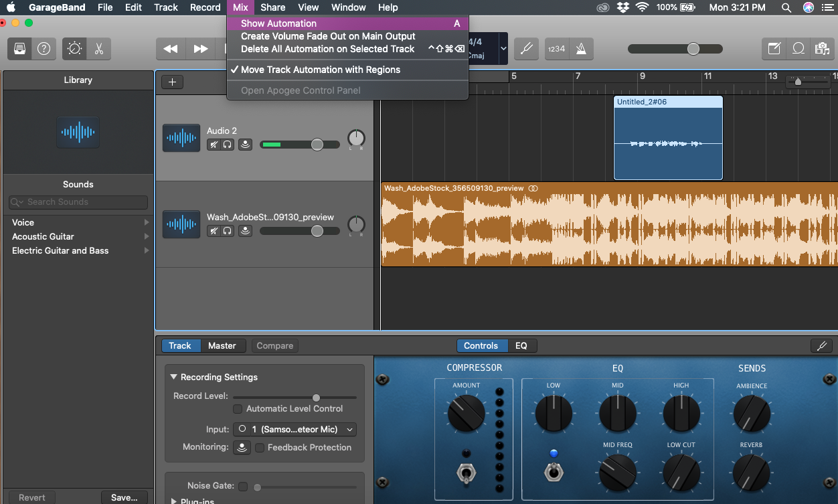Switch to the EQ tab
Image resolution: width=838 pixels, height=504 pixels.
(x=521, y=346)
